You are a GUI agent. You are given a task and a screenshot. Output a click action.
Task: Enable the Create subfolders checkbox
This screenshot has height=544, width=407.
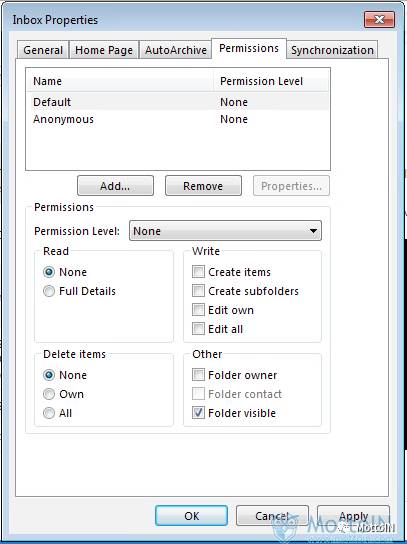click(198, 291)
